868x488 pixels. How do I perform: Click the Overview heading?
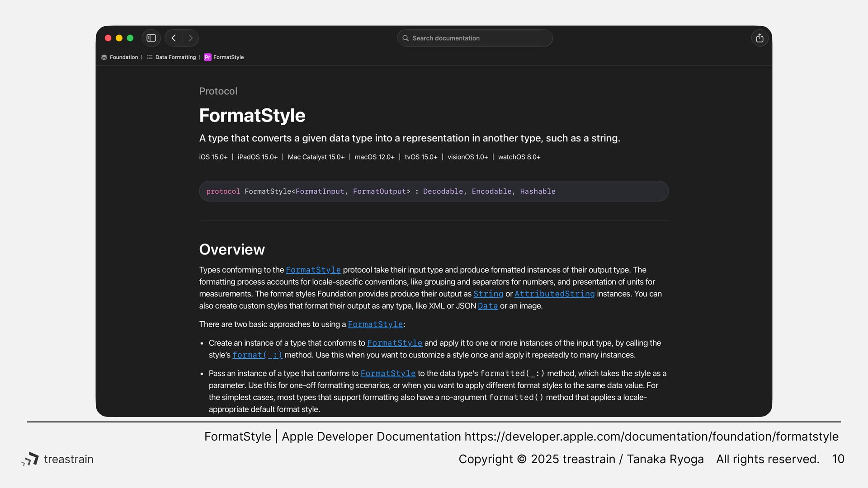click(232, 249)
